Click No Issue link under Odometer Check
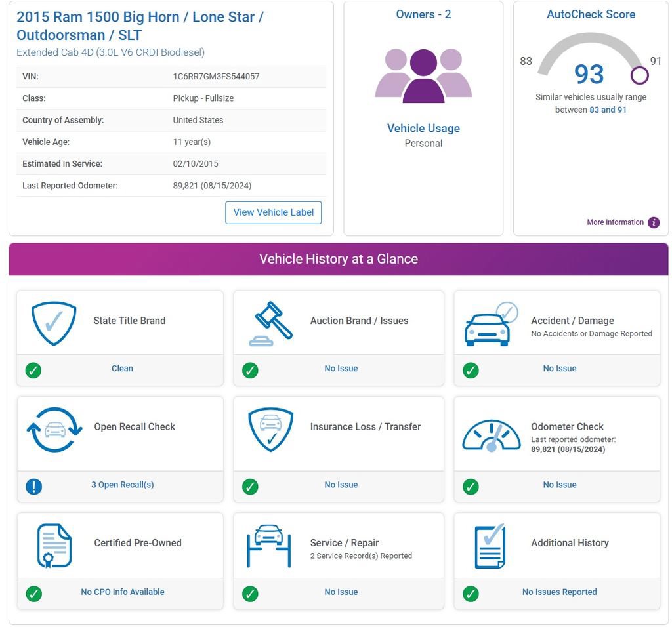This screenshot has height=627, width=672. click(x=560, y=485)
